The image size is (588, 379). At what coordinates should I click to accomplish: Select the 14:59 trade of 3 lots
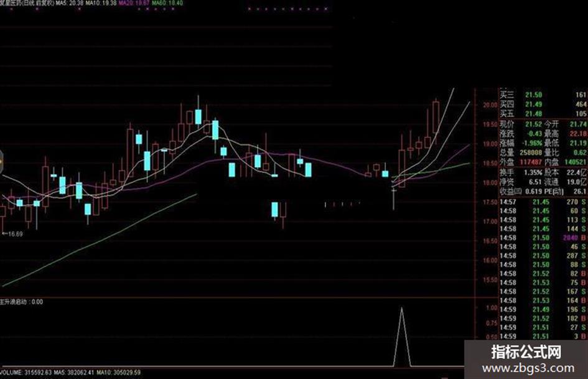tap(543, 337)
